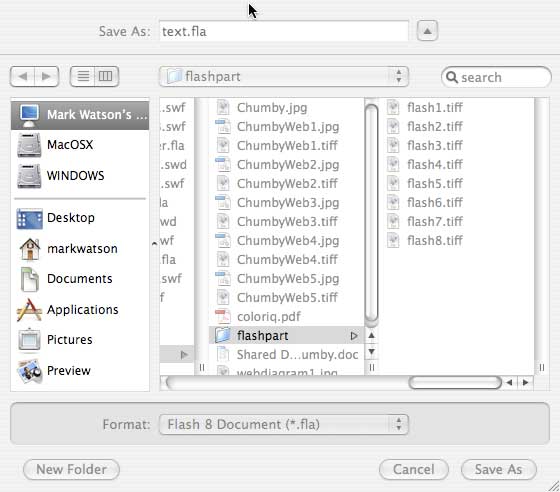Click the Save As filename text field

coord(284,31)
